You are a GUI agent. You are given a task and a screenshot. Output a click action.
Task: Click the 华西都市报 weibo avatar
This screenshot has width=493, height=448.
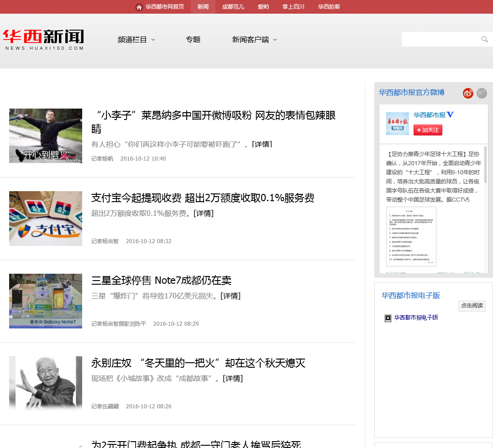coord(398,124)
